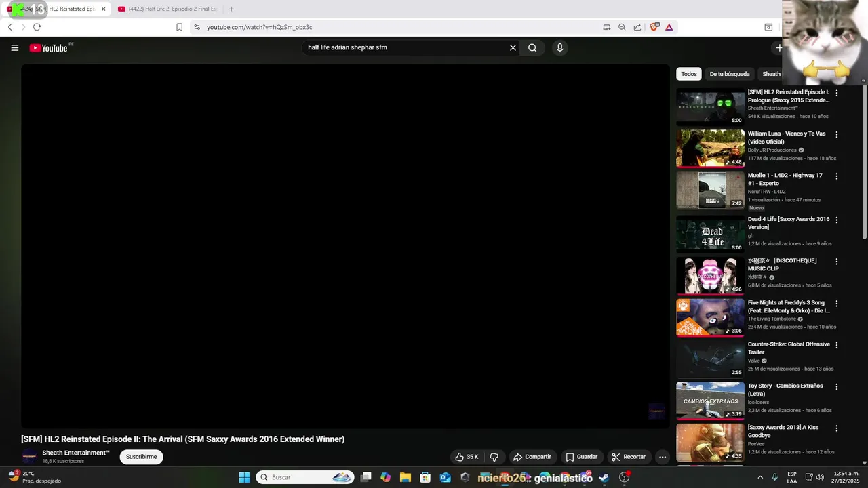Select the Sheath filter chip
868x488 pixels.
[x=771, y=74]
